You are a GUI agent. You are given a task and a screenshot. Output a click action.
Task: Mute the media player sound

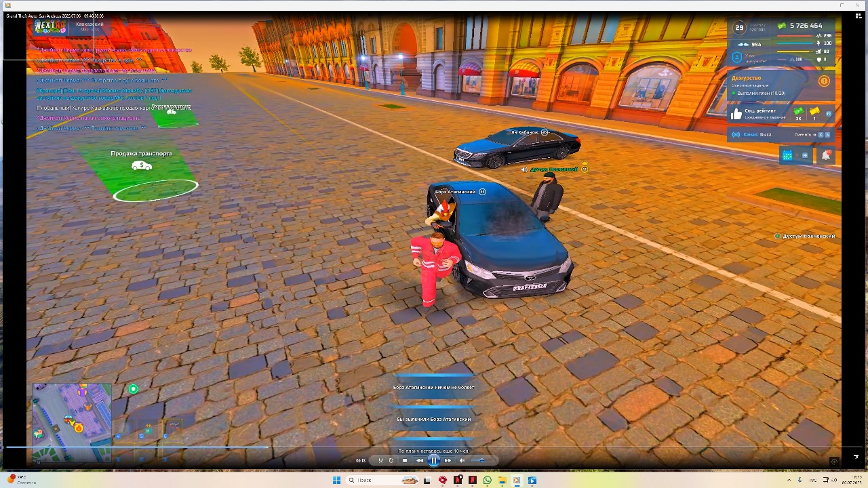tap(462, 460)
